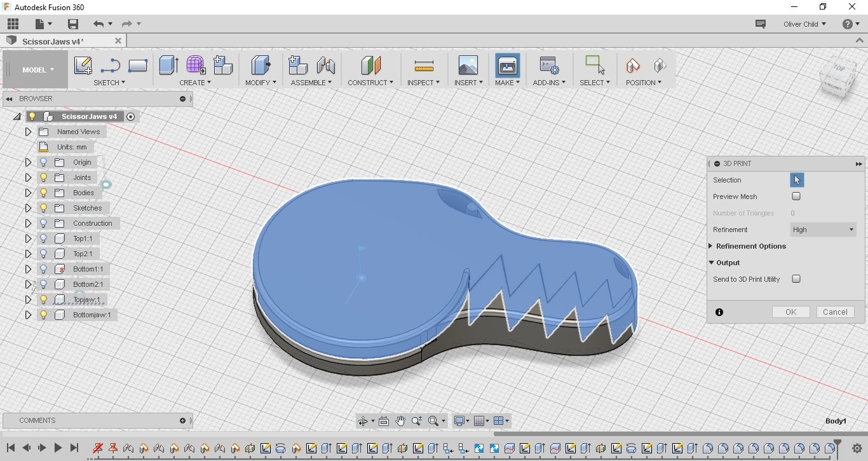The height and width of the screenshot is (461, 868).
Task: Select the Press Pull modify icon
Action: (x=261, y=65)
